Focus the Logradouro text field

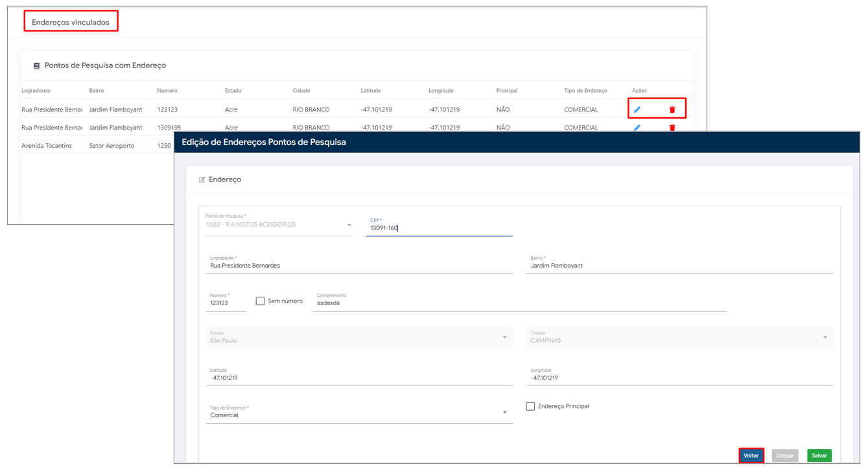[x=358, y=266]
